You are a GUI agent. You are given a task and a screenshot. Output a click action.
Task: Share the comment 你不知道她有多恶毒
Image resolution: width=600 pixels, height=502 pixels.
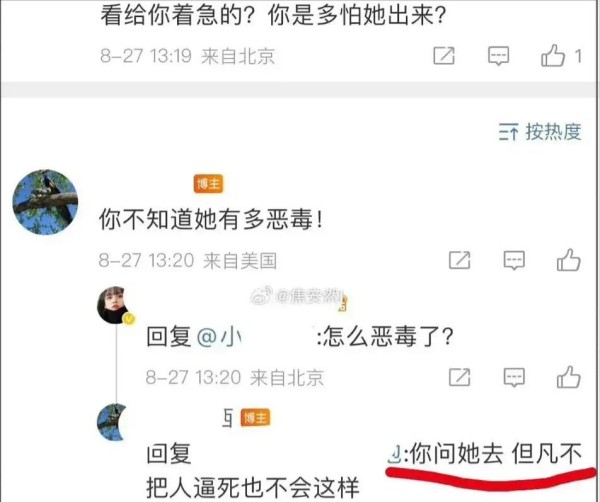pyautogui.click(x=459, y=261)
